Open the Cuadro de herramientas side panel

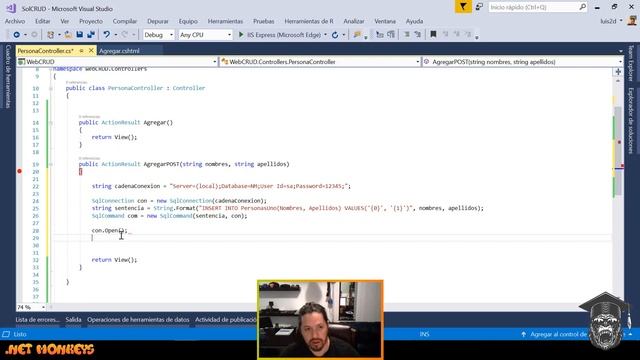point(8,76)
